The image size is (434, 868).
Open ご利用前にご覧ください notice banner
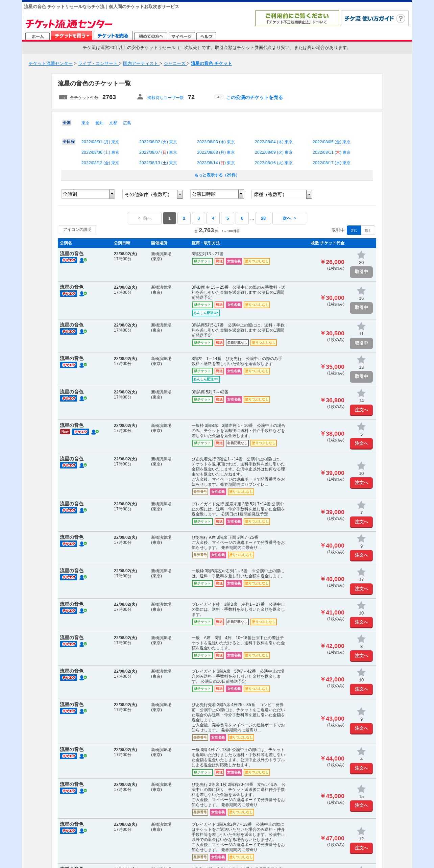297,18
